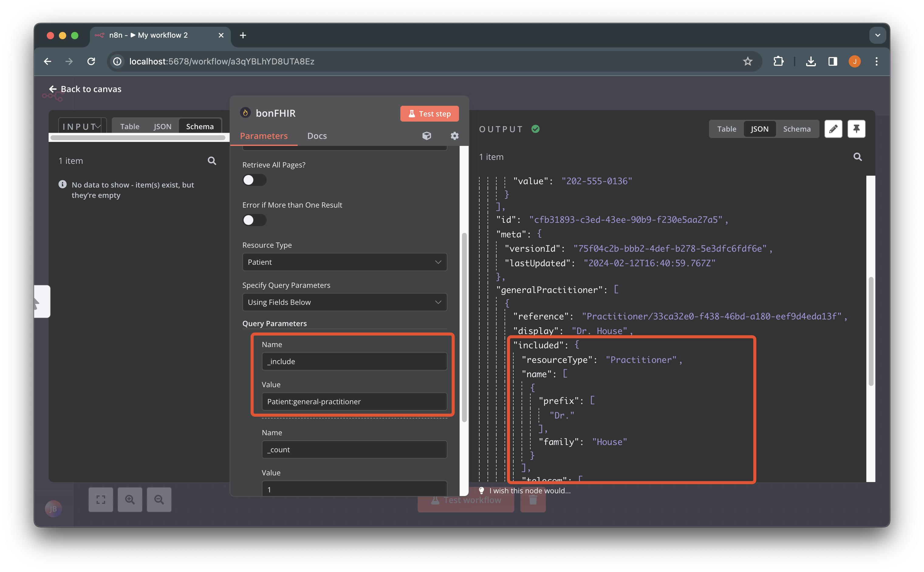This screenshot has width=924, height=572.
Task: Click the "202-555-0136" phone value
Action: 597,181
